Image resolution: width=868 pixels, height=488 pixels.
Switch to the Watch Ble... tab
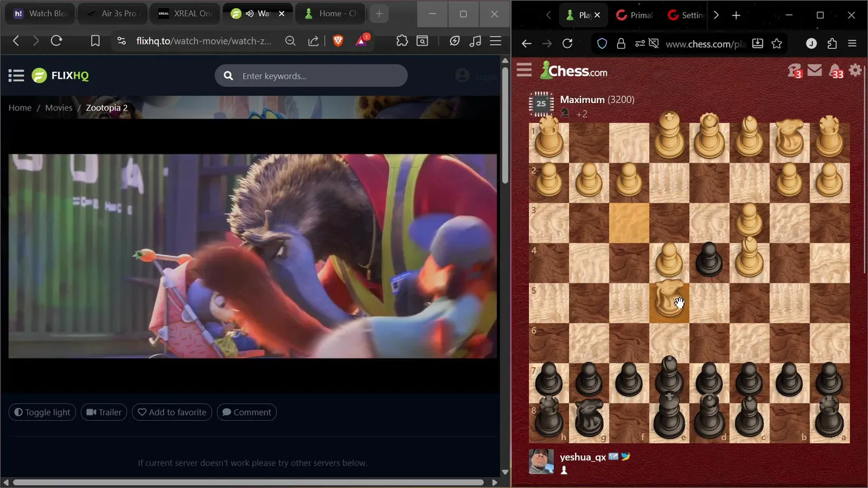point(41,14)
